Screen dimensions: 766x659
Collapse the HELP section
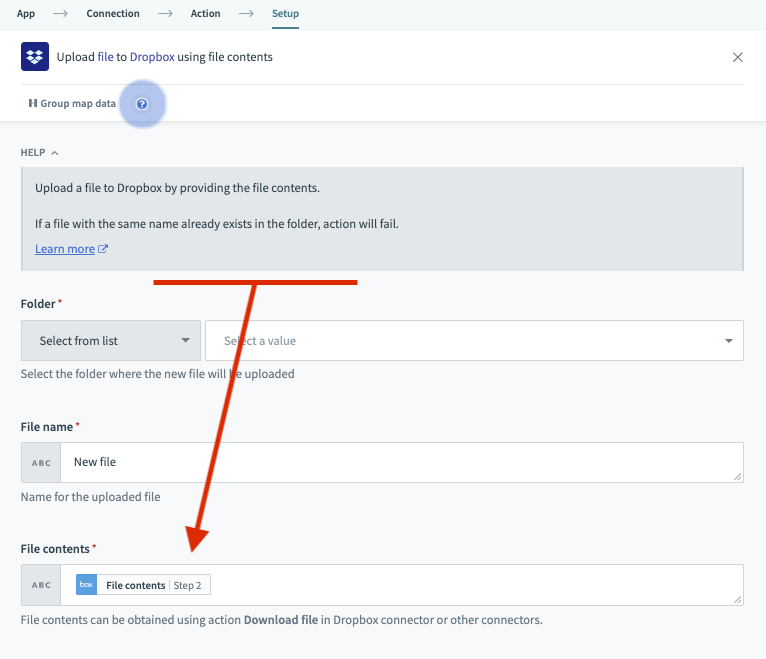point(39,153)
